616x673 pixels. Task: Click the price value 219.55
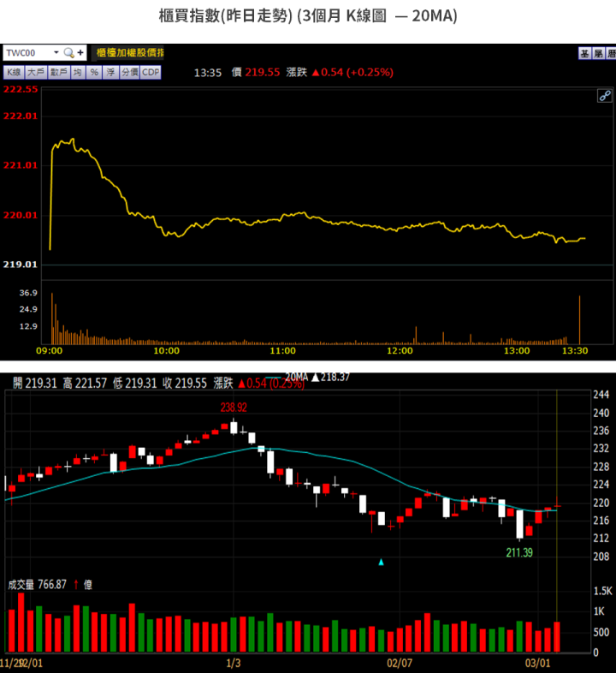(262, 72)
